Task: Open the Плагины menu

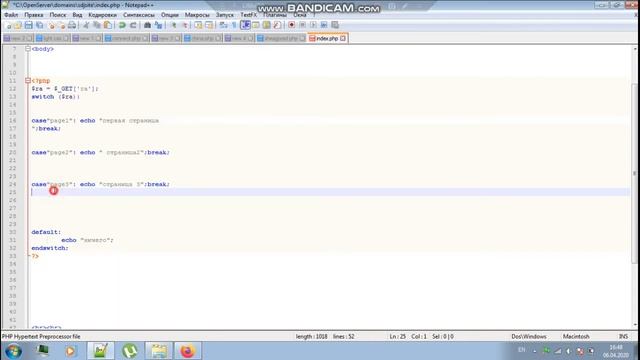Action: coord(275,15)
